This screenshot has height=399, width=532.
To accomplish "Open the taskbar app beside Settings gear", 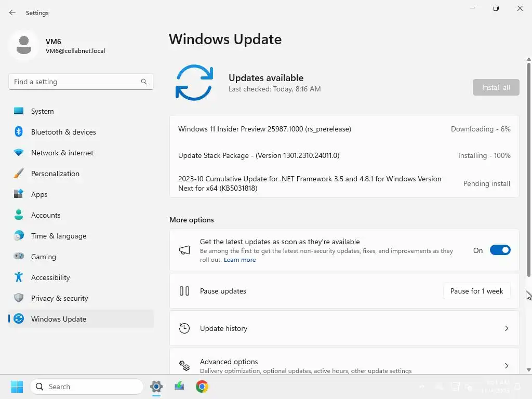I will point(179,387).
